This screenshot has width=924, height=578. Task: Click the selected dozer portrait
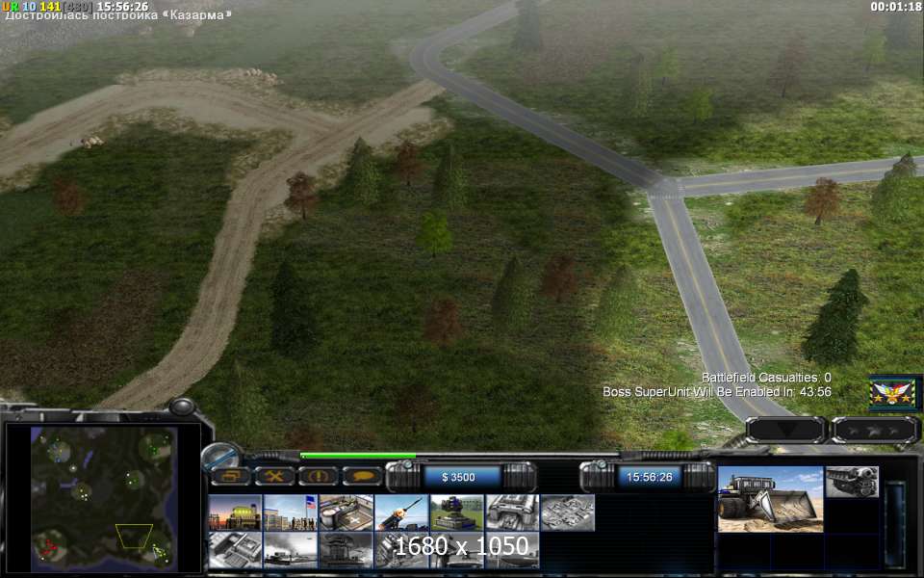point(770,499)
